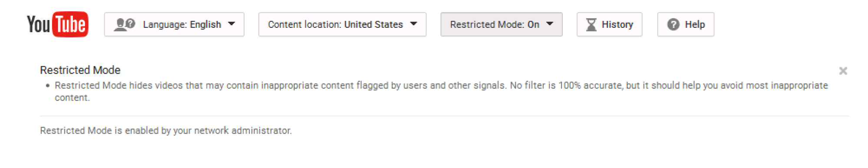
Task: Click the Restricted Mode heading
Action: tap(80, 70)
